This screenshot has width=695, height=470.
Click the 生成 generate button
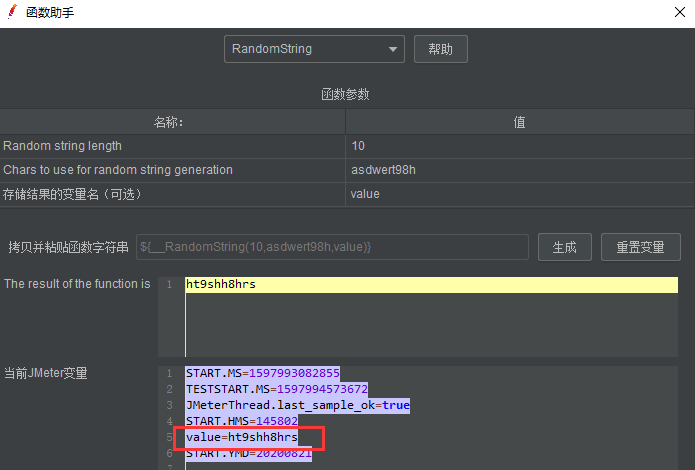(x=565, y=247)
